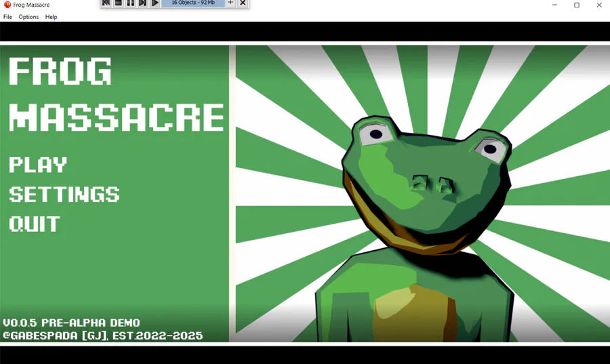This screenshot has width=610, height=364.
Task: Click the '16 Objects - 92 Mb' status display
Action: (193, 3)
